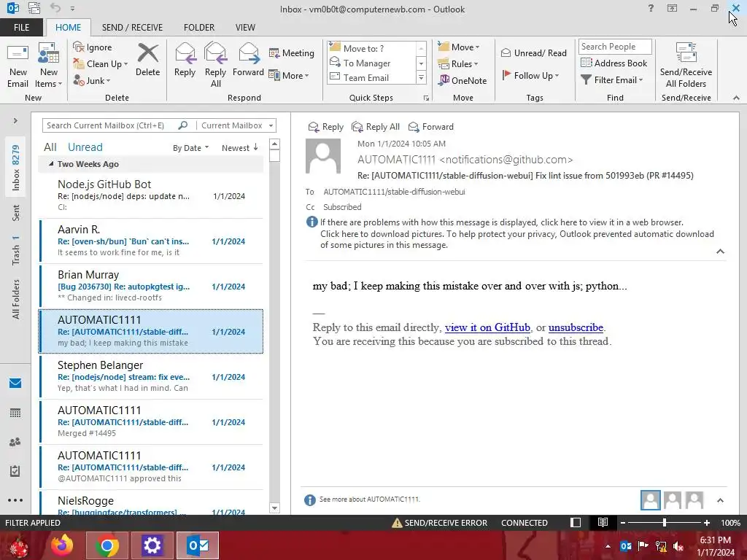Switch to the VIEW tab
This screenshot has width=747, height=560.
click(x=245, y=28)
